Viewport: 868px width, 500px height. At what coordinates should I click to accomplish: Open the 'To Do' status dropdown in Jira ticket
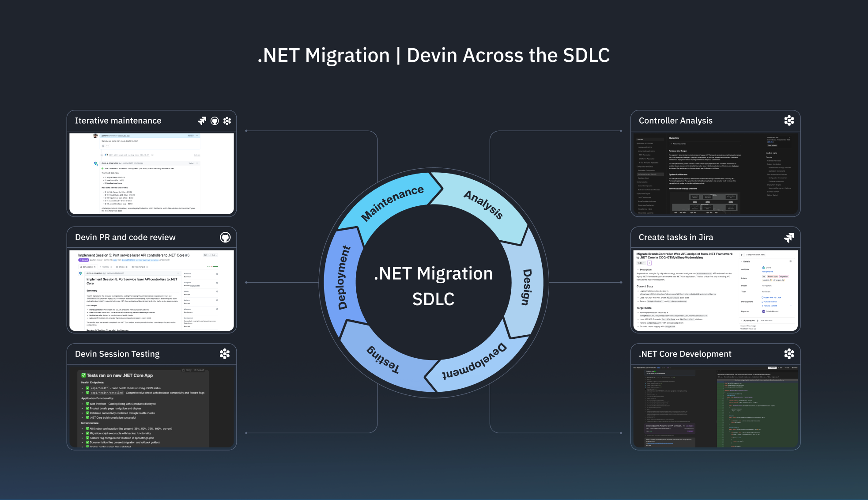coord(641,263)
